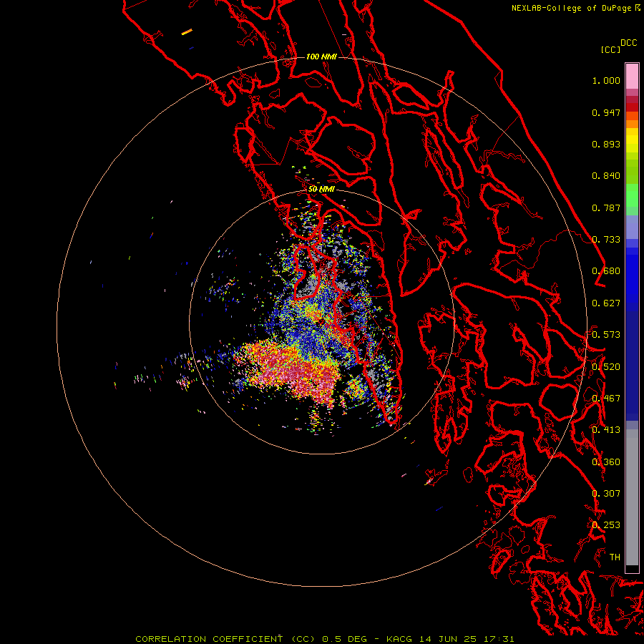This screenshot has height=644, width=644.
Task: Click the DCC label above the color scale
Action: click(x=628, y=43)
